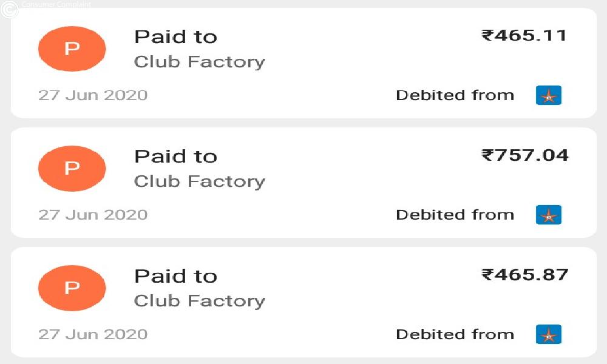Open the ₹465.11 Club Factory transaction card

pos(303,63)
